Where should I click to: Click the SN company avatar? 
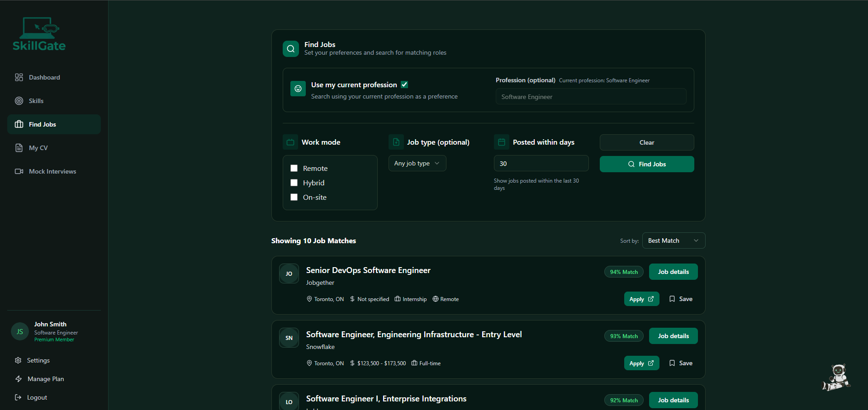point(289,338)
